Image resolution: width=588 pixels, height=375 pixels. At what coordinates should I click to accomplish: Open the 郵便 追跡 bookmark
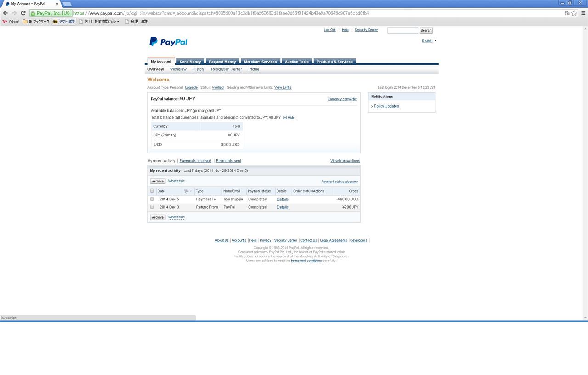[136, 22]
